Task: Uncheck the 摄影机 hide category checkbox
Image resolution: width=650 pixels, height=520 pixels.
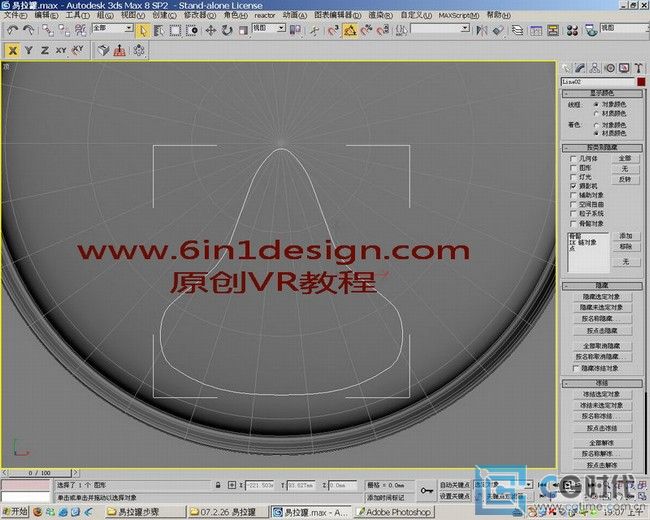Action: (x=573, y=186)
